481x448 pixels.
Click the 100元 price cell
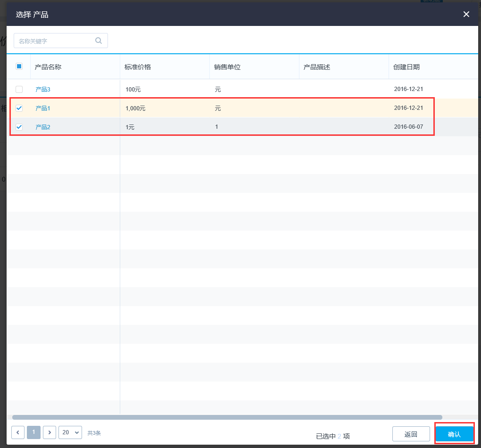[x=133, y=89]
